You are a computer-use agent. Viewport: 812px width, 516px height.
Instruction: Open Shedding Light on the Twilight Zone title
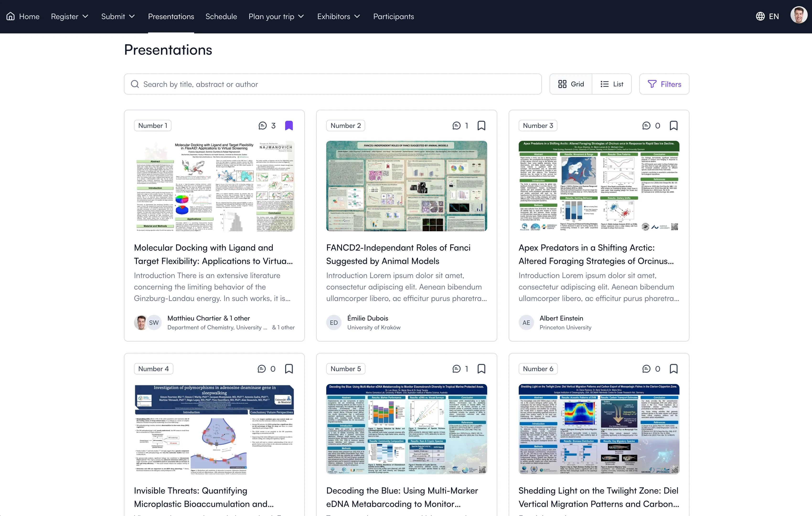pos(598,497)
